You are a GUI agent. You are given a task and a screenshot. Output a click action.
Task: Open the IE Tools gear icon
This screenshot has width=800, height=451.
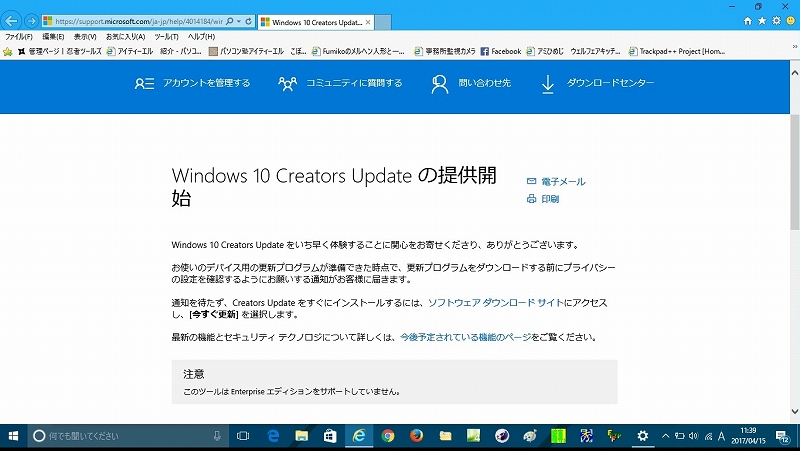pyautogui.click(x=776, y=21)
